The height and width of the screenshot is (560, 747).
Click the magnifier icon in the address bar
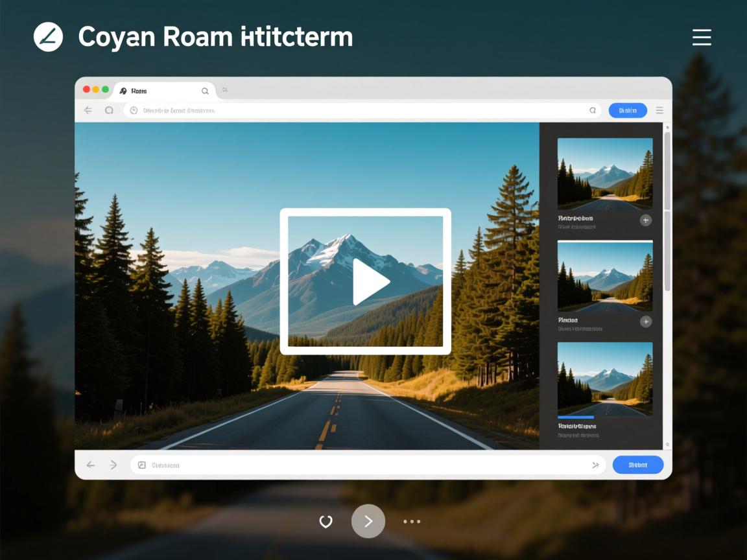point(592,111)
